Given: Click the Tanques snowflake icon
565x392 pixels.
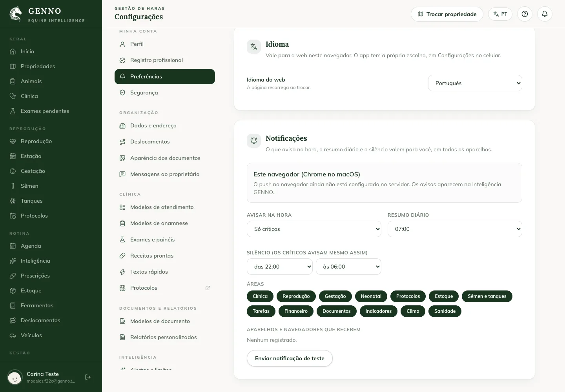Looking at the screenshot, I should pyautogui.click(x=13, y=201).
